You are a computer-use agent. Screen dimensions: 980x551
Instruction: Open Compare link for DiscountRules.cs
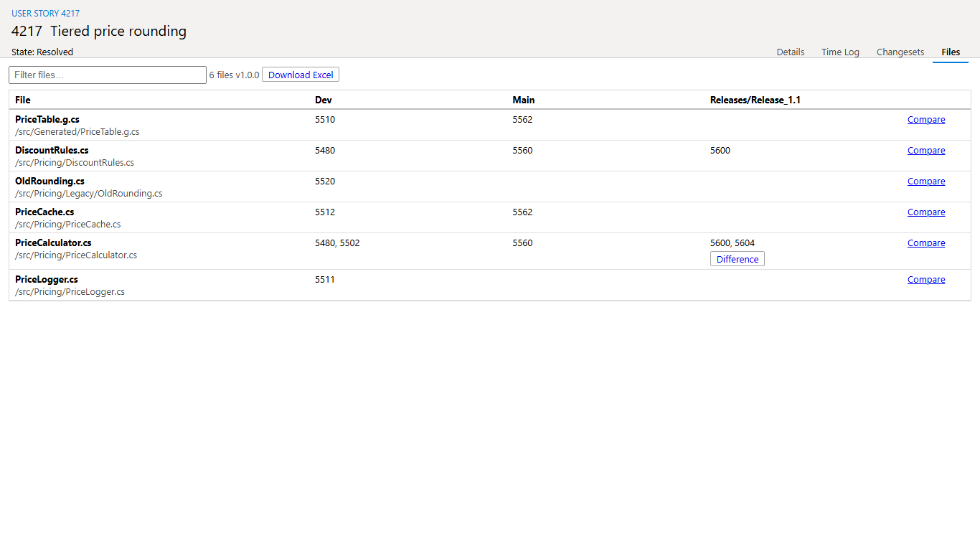(x=926, y=151)
